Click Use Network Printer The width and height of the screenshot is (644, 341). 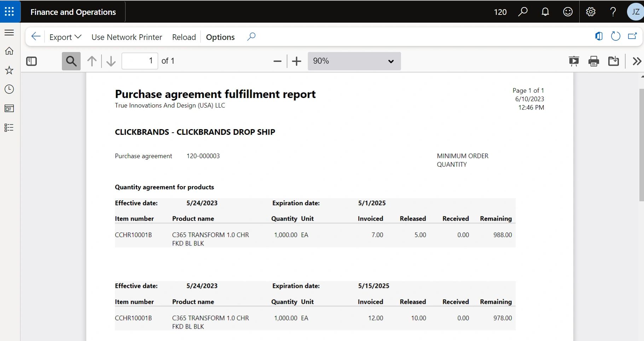tap(127, 37)
